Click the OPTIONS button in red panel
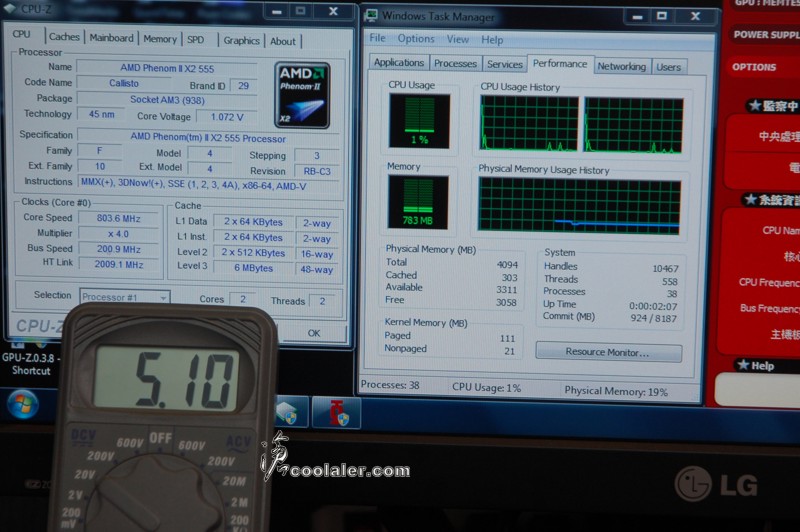This screenshot has height=532, width=800. 754,67
